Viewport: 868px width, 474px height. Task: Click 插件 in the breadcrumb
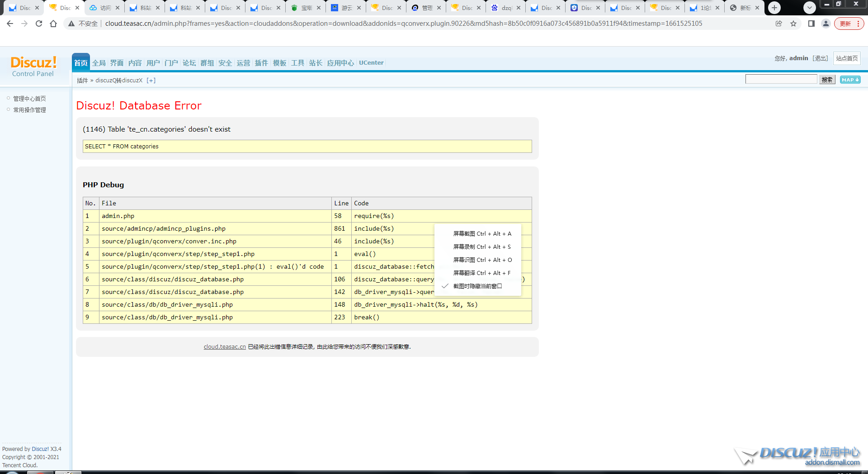coord(82,81)
